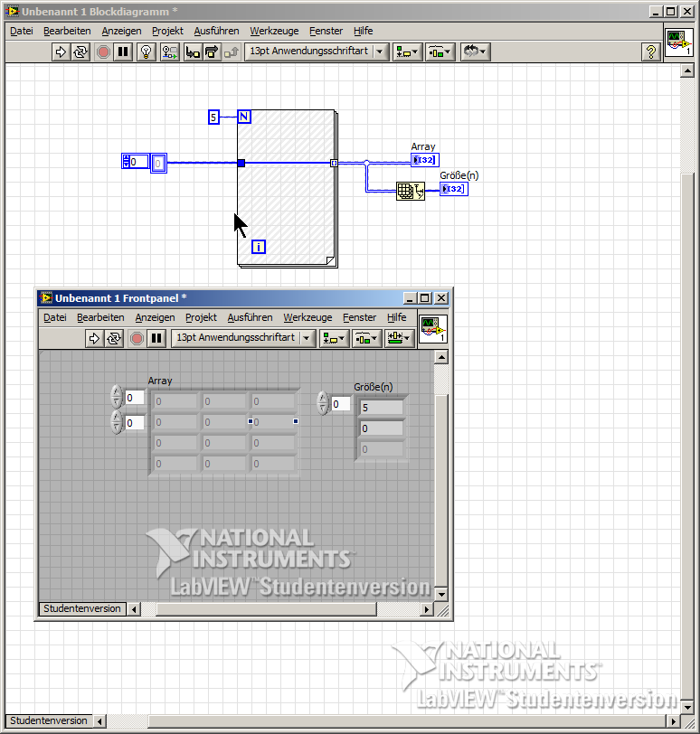700x734 pixels.
Task: Click VI icon in Blockdiagramm corner
Action: tap(679, 42)
